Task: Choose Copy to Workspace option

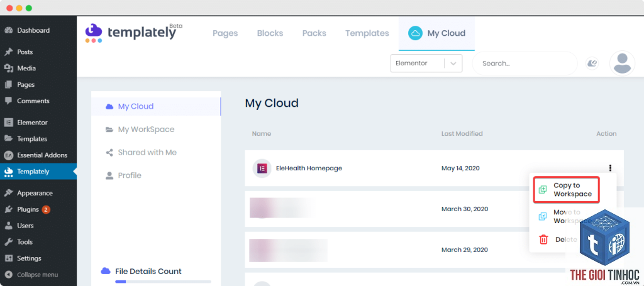Action: point(567,190)
